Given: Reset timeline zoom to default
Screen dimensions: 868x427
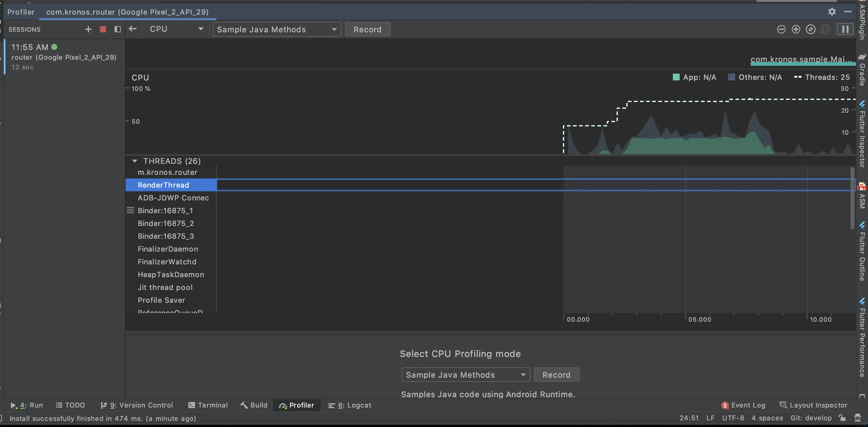Looking at the screenshot, I should coord(810,29).
